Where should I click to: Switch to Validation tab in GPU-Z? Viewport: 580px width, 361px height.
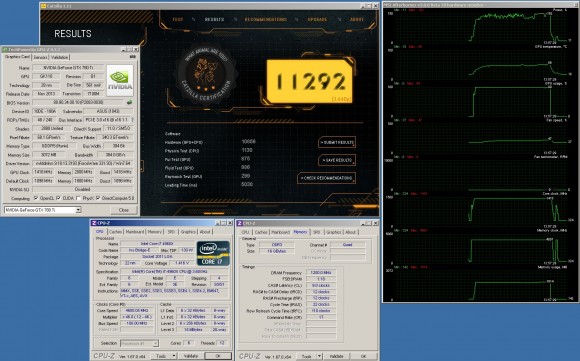[59, 57]
